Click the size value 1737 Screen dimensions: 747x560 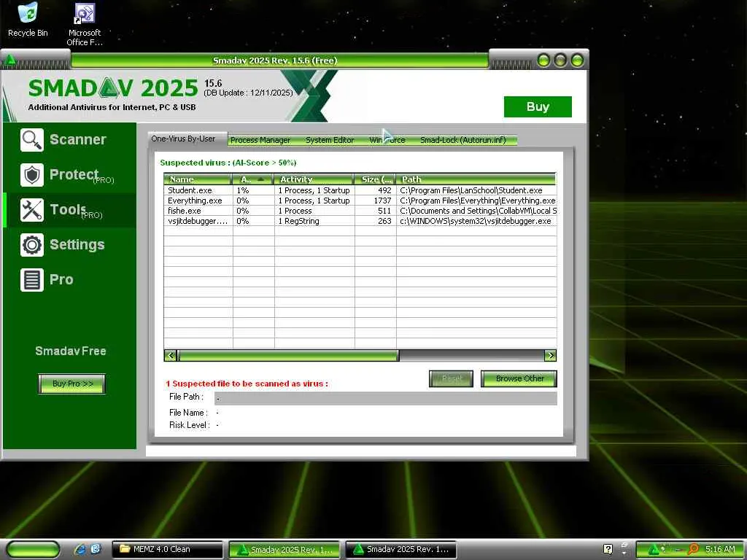(382, 201)
